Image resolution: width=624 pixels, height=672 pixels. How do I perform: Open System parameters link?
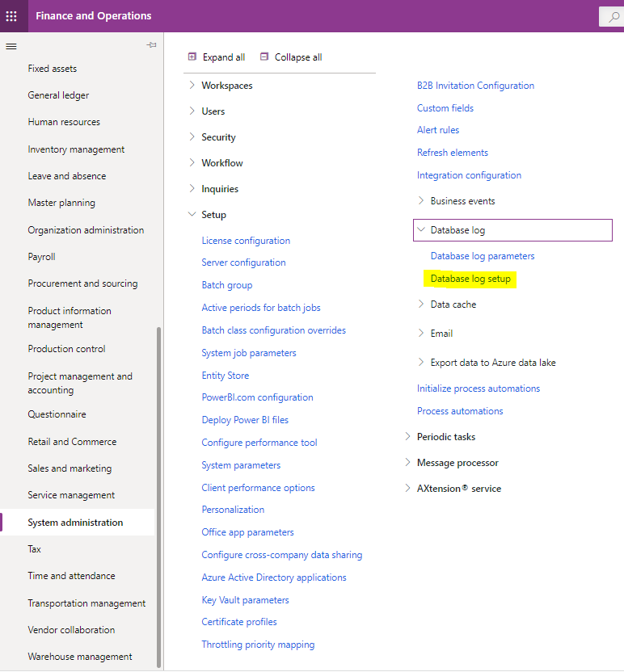pyautogui.click(x=241, y=465)
